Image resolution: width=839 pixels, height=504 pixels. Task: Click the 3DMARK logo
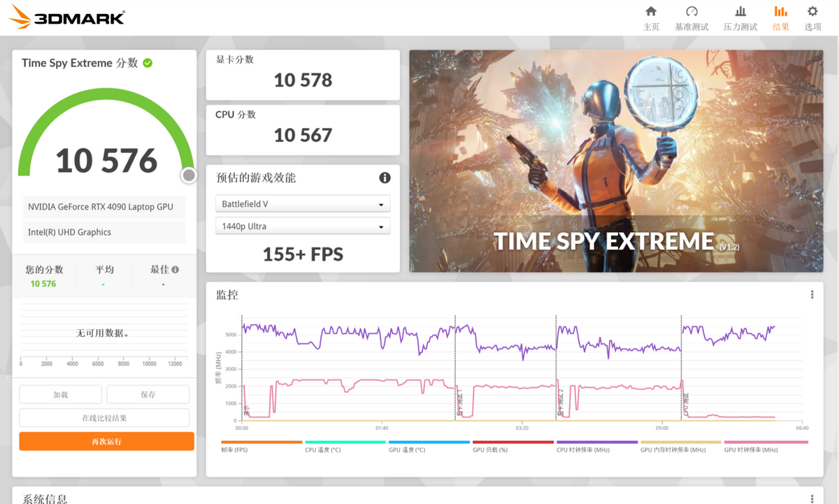pyautogui.click(x=68, y=17)
